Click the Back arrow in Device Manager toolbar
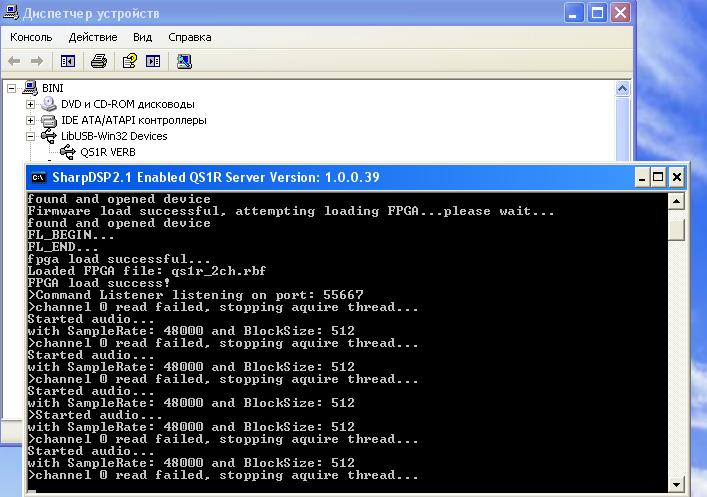Image resolution: width=707 pixels, height=497 pixels. (x=14, y=61)
